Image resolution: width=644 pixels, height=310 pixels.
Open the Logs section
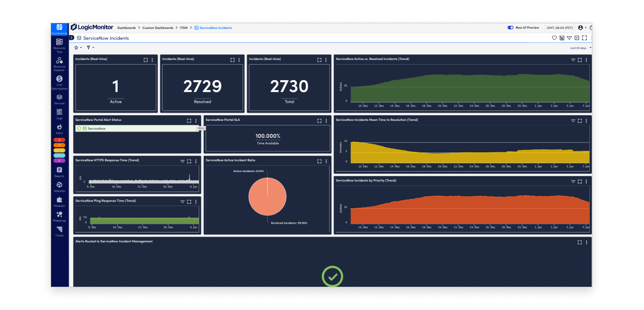click(x=59, y=114)
